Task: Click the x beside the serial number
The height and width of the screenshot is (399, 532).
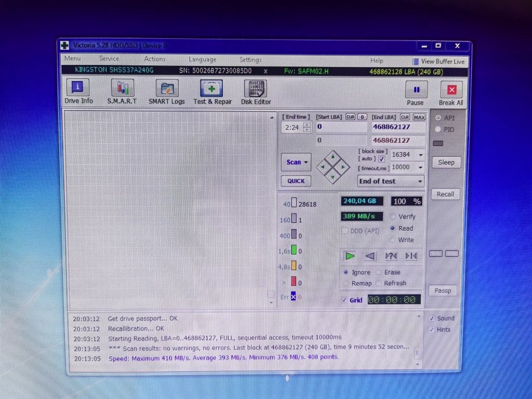Action: (265, 71)
